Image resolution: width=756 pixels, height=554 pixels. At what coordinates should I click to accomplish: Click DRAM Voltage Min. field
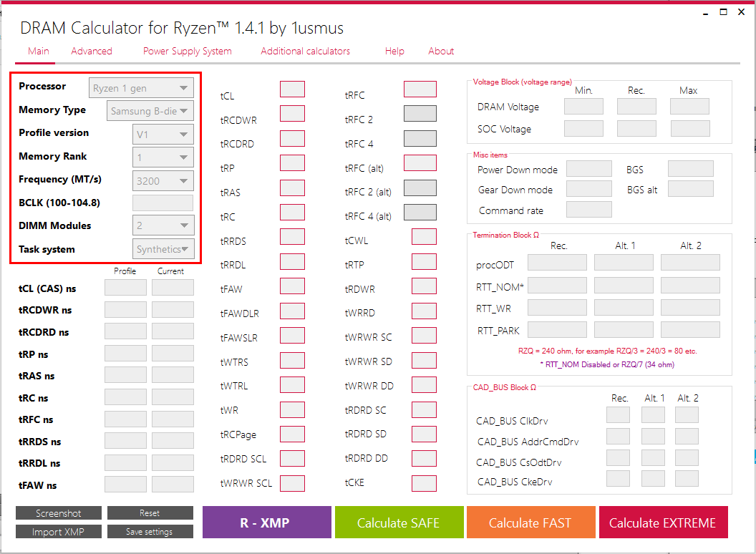pos(583,106)
